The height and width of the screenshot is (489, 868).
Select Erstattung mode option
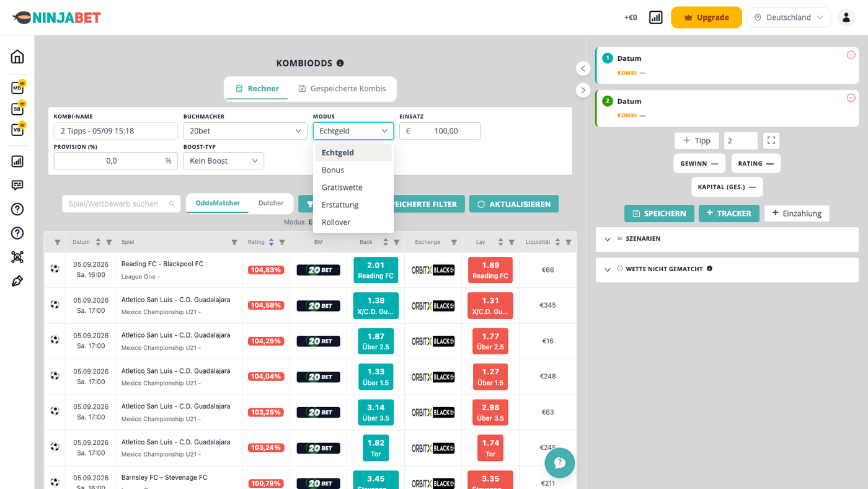pos(353,205)
